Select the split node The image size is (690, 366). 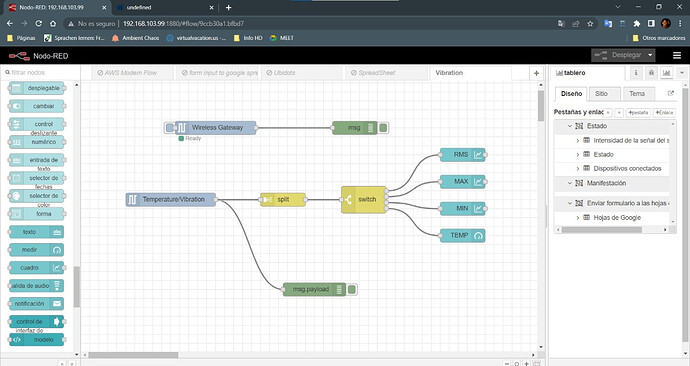point(283,199)
